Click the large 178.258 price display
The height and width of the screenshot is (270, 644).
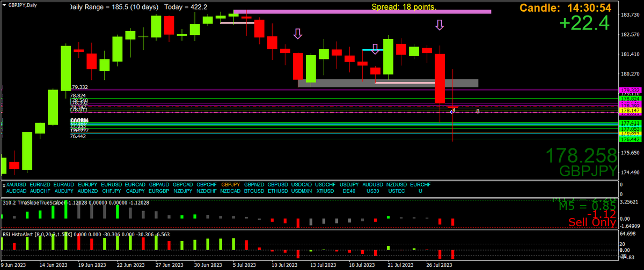pos(582,156)
